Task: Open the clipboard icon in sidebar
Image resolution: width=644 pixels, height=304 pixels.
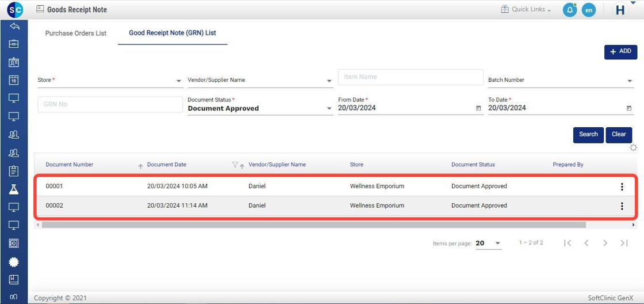Action: (x=14, y=171)
